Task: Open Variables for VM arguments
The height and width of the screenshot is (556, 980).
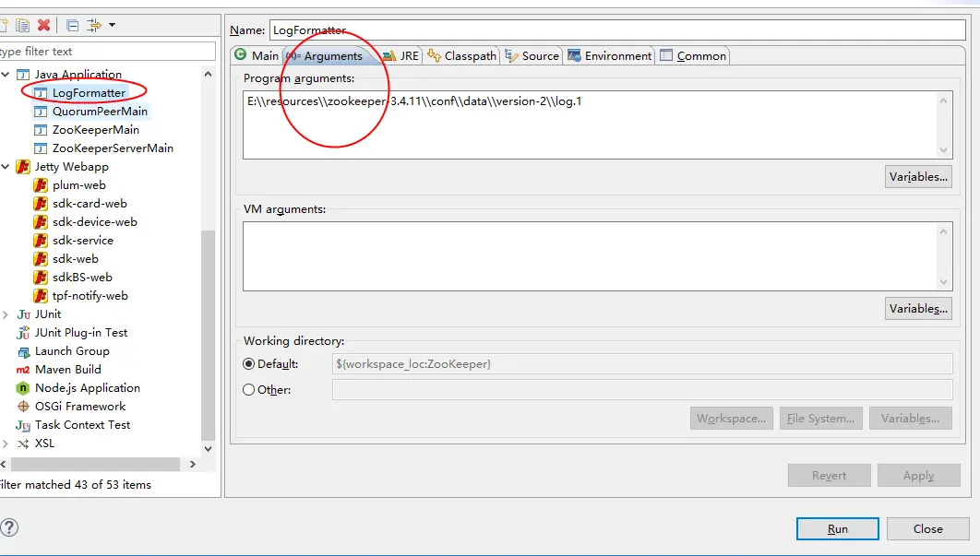Action: (918, 309)
